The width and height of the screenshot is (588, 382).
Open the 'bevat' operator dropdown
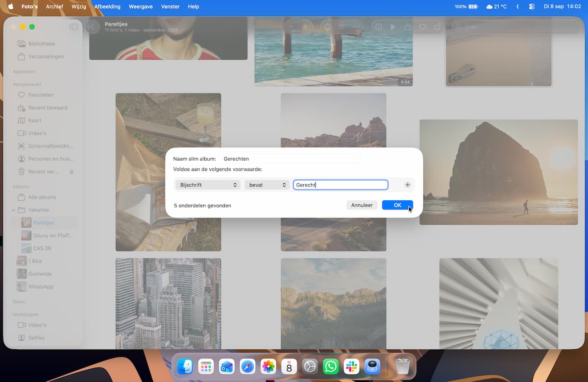tap(268, 185)
